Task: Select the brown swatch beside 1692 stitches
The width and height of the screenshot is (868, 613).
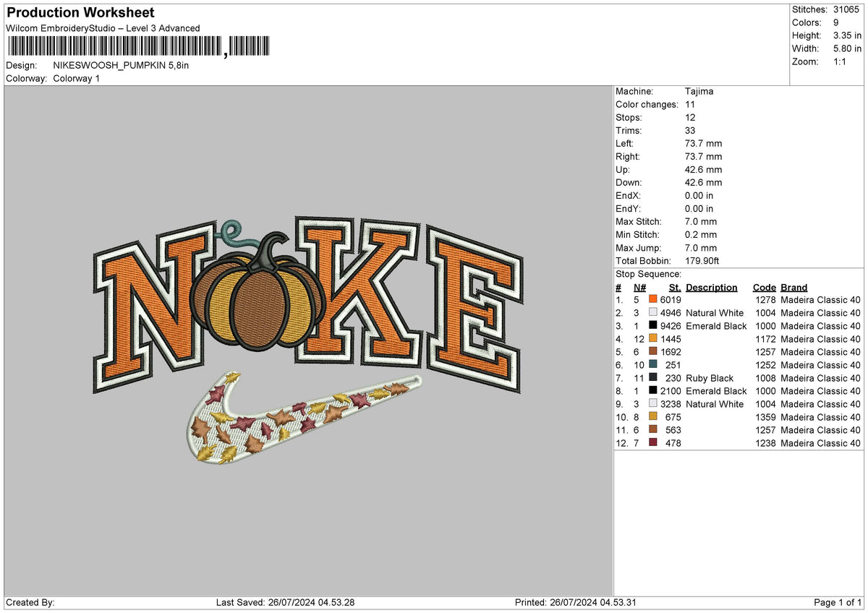Action: pos(653,352)
